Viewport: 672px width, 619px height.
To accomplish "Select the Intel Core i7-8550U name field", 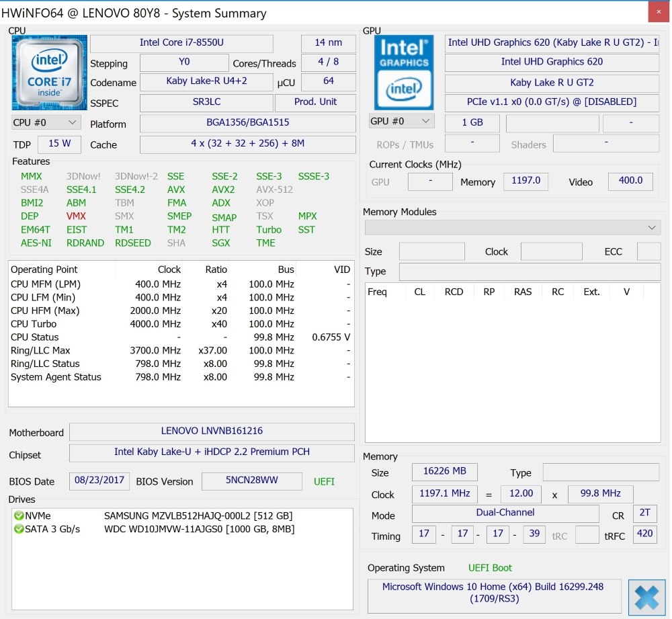I will (181, 43).
